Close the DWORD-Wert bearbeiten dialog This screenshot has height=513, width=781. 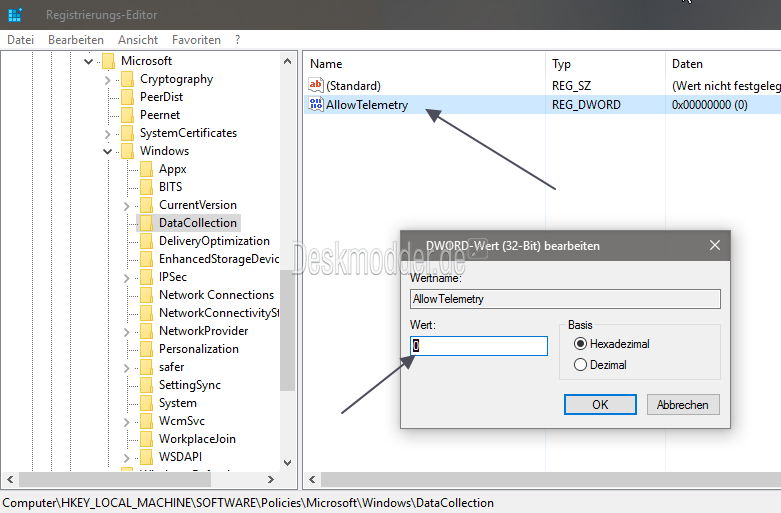[715, 245]
